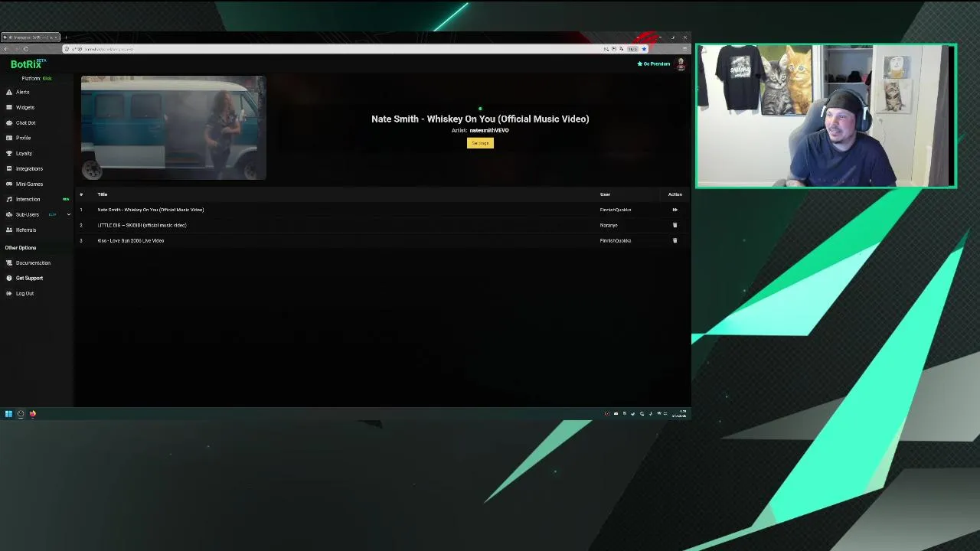980x551 pixels.
Task: Click the song title row one
Action: [151, 210]
